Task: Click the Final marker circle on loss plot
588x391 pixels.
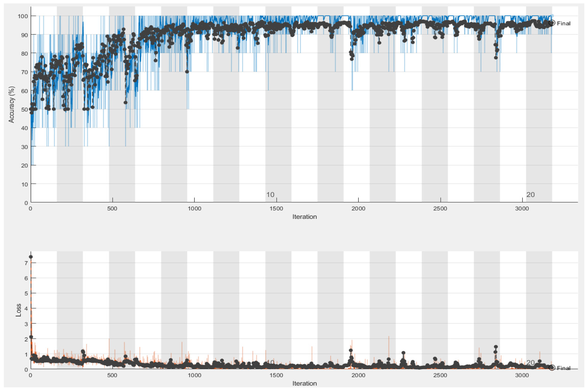Action: coord(552,368)
